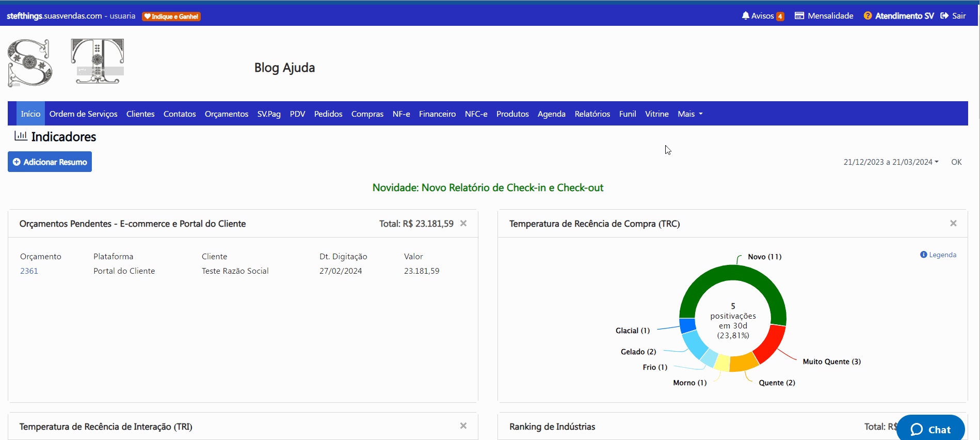Click the Adicionar Resumo button
Viewport: 980px width, 440px height.
pyautogui.click(x=50, y=162)
